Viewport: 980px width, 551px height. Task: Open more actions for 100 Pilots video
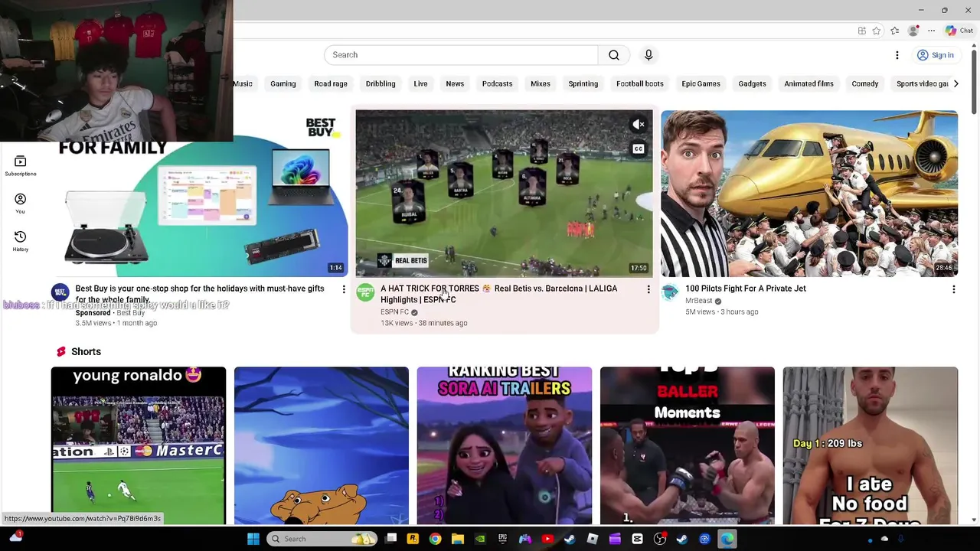click(x=954, y=289)
